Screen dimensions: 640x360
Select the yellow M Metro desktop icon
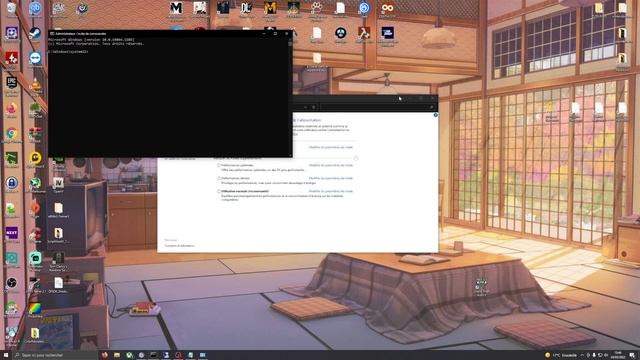[270, 8]
